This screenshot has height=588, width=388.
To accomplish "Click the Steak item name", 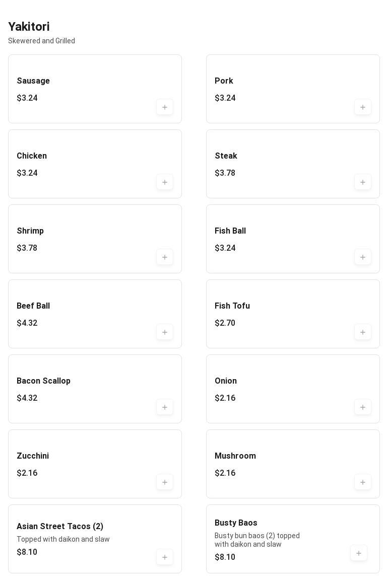I will (226, 156).
